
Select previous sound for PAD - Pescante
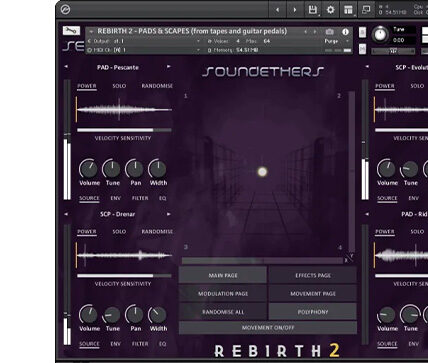[66, 67]
